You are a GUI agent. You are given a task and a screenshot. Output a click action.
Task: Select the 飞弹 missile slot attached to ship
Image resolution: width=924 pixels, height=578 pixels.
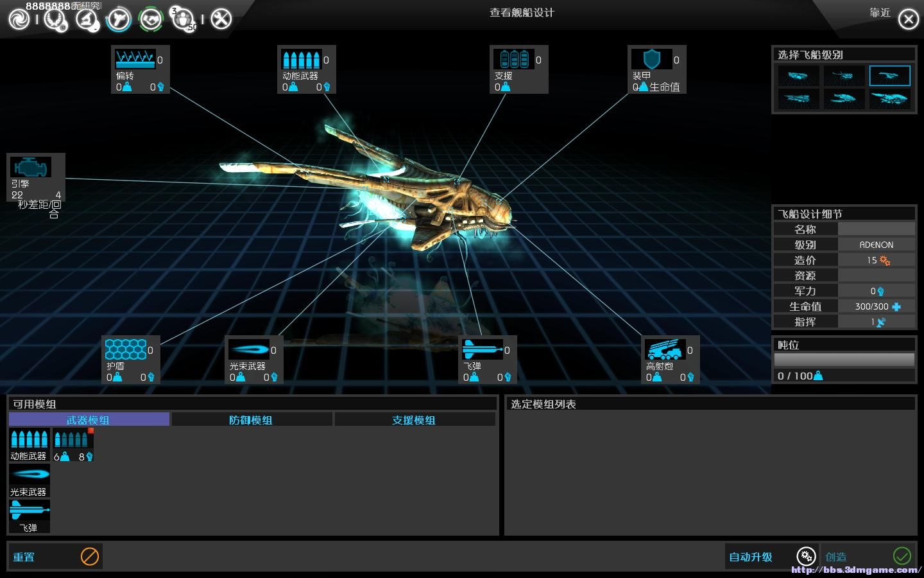pos(482,349)
